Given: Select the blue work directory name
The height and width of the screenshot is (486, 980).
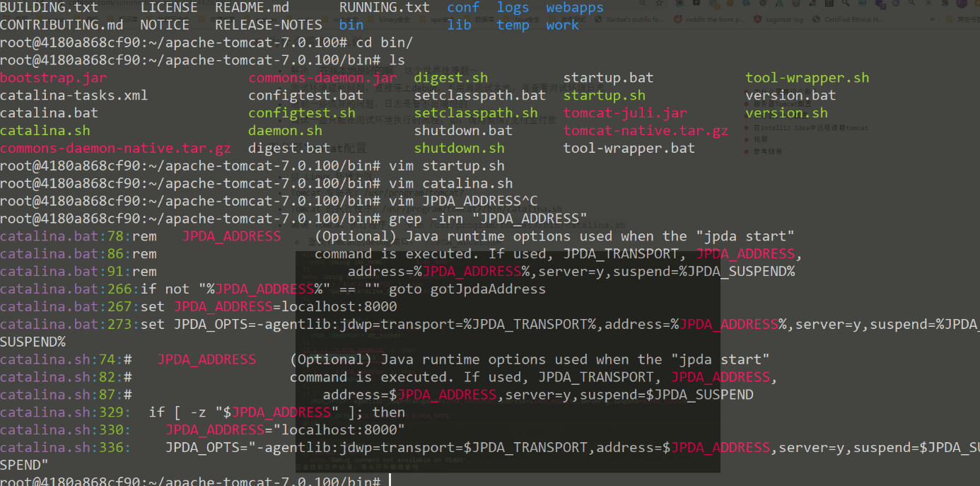Looking at the screenshot, I should pos(562,25).
